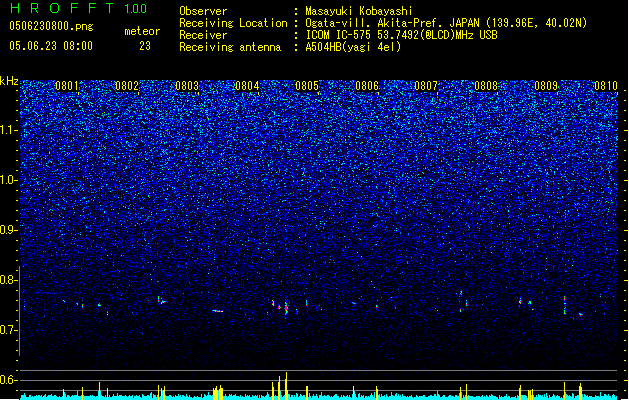Click the ICOM IC-575 53.7492 MHz USB text
This screenshot has width=629, height=400.
(x=401, y=35)
